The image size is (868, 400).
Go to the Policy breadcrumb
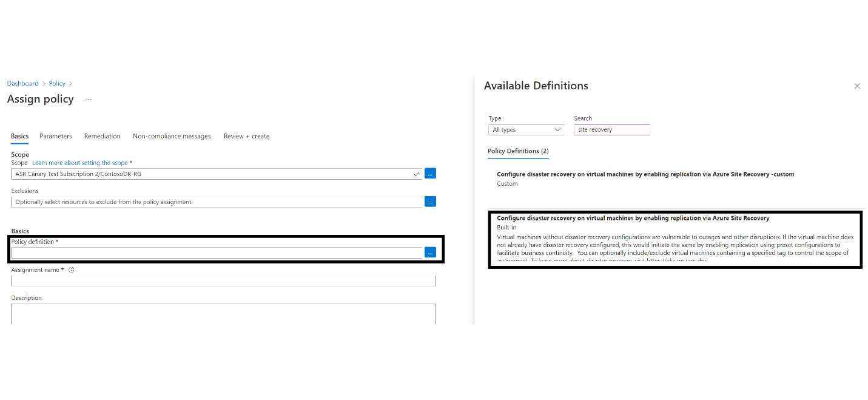(57, 84)
